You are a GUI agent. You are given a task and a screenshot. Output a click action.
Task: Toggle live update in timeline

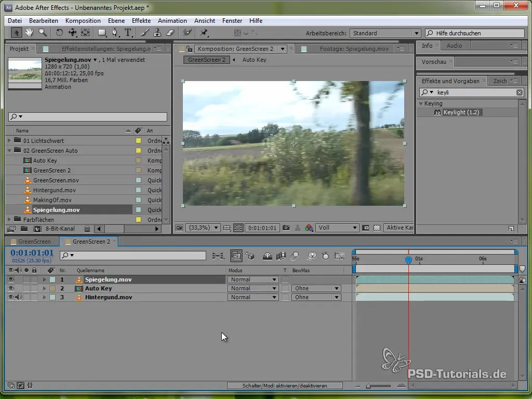point(236,256)
